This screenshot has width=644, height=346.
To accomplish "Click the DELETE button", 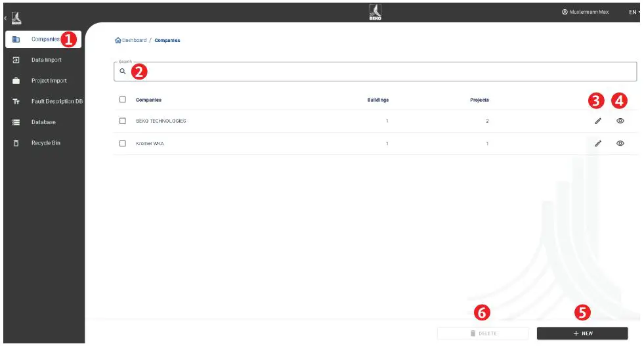I will point(483,334).
